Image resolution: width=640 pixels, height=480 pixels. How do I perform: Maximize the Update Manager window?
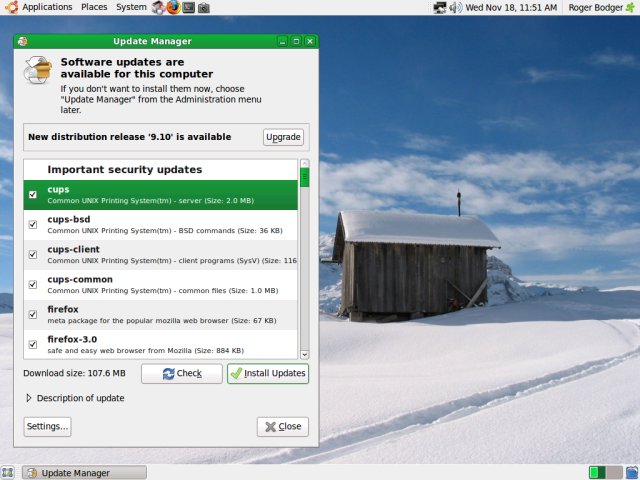pos(296,41)
